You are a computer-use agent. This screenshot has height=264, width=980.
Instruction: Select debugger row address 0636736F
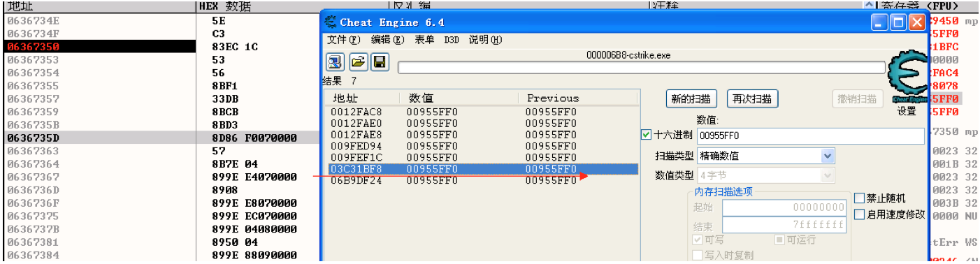click(34, 203)
